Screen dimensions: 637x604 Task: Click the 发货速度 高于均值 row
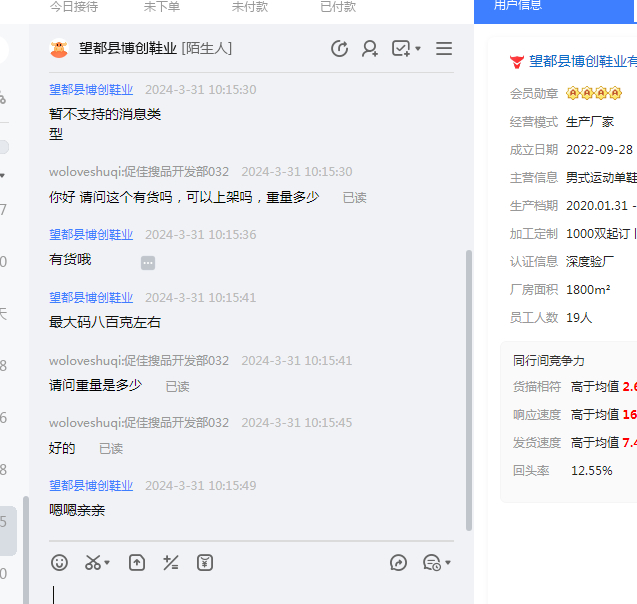coord(575,443)
